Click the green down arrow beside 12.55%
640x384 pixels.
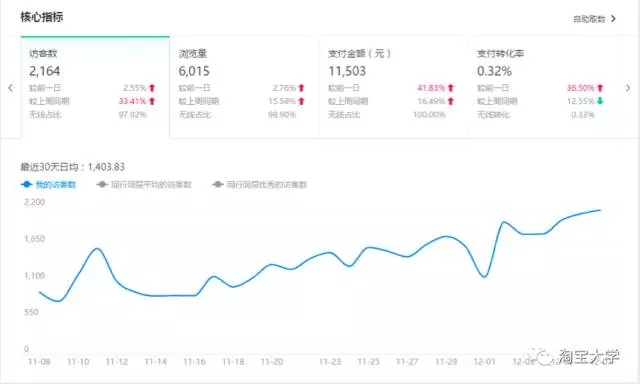tap(600, 101)
